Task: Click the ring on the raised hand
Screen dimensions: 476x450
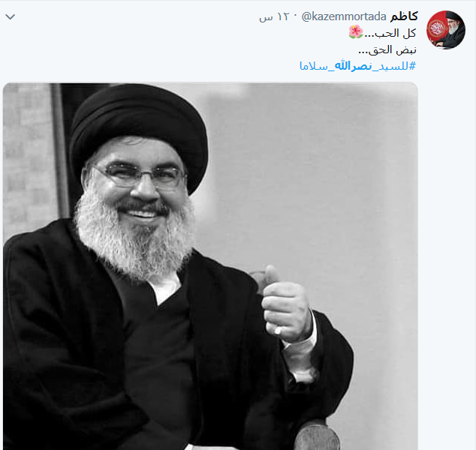Action: click(x=278, y=330)
